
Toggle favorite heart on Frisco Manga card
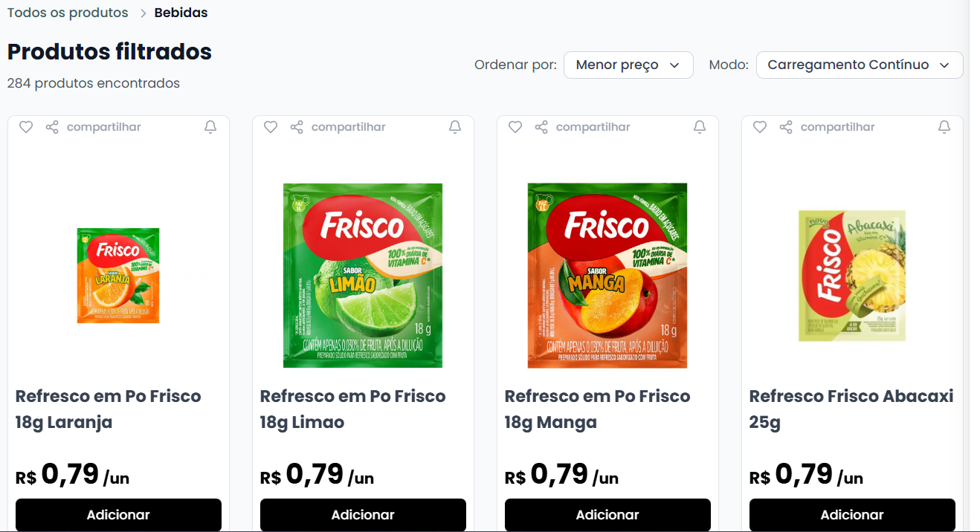point(515,127)
